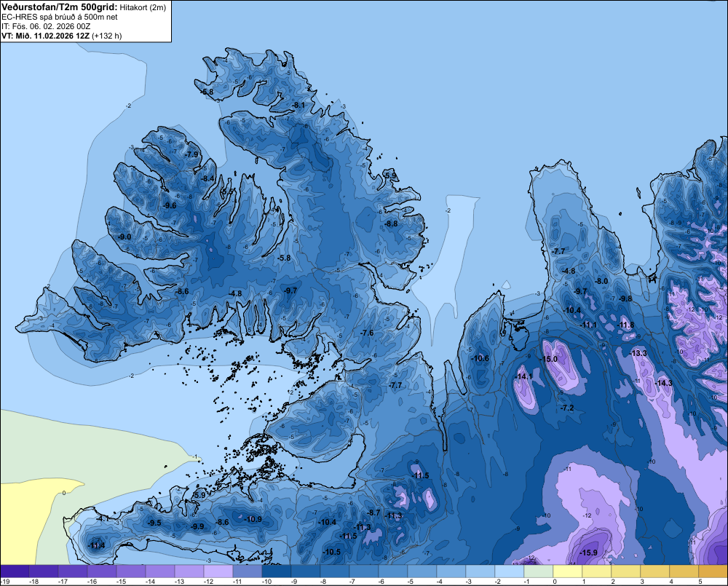This screenshot has width=728, height=586.
Task: Click the -9.6 temperature label
Action: (x=170, y=205)
